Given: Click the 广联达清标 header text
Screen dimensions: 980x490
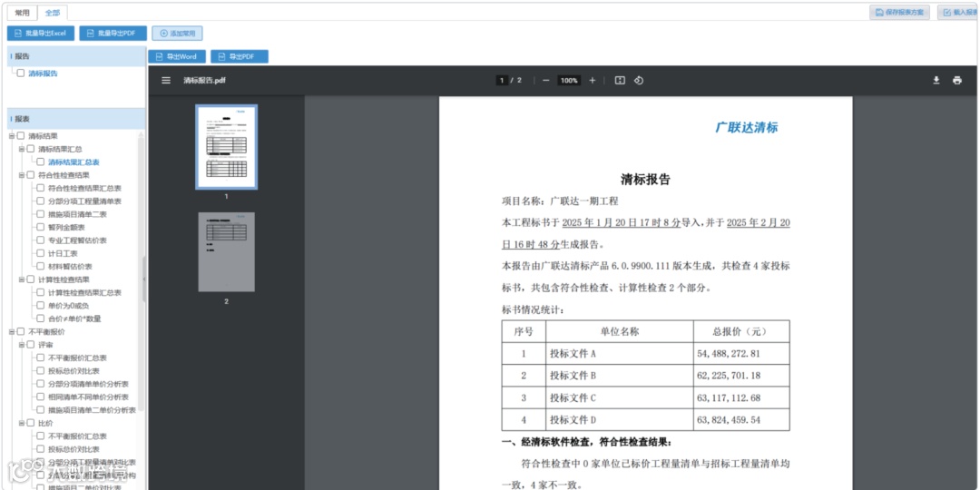Looking at the screenshot, I should click(747, 128).
